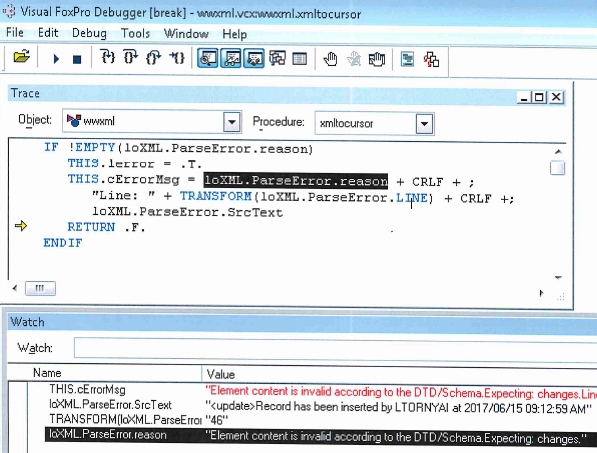Toggle the Trace window toolbar button
The image size is (597, 453).
click(x=208, y=59)
